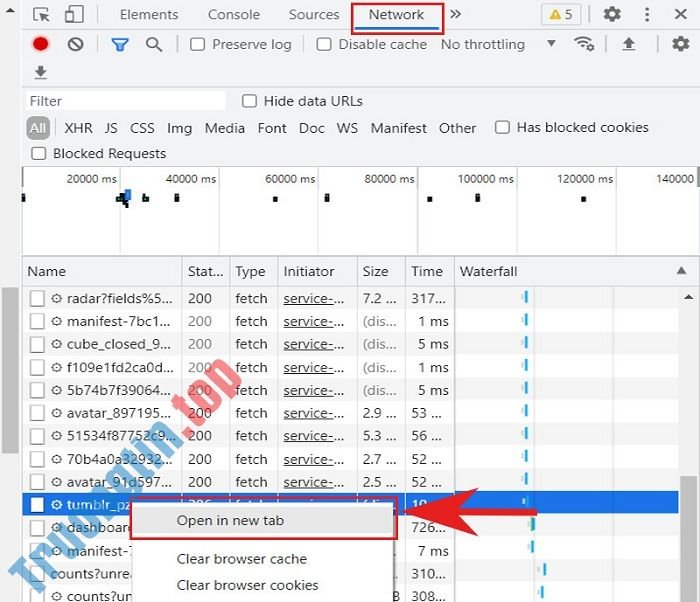The height and width of the screenshot is (602, 700).
Task: Open the DevTools three-dot menu
Action: 647,15
